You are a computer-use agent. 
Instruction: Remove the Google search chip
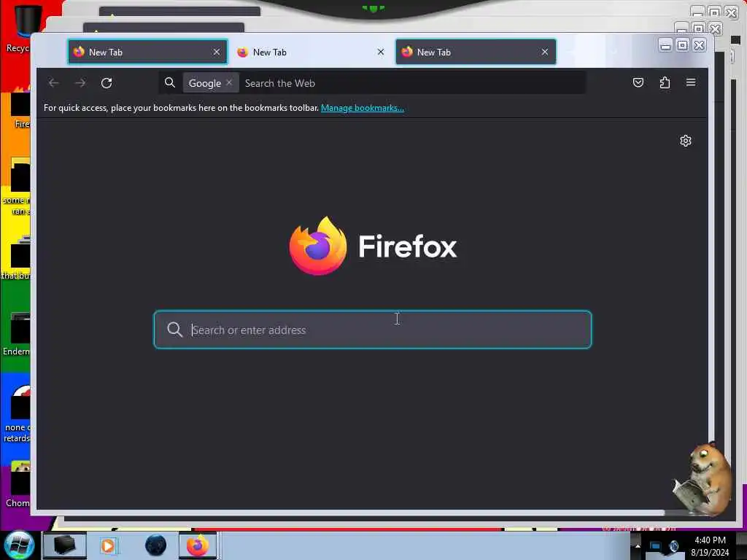pyautogui.click(x=229, y=82)
